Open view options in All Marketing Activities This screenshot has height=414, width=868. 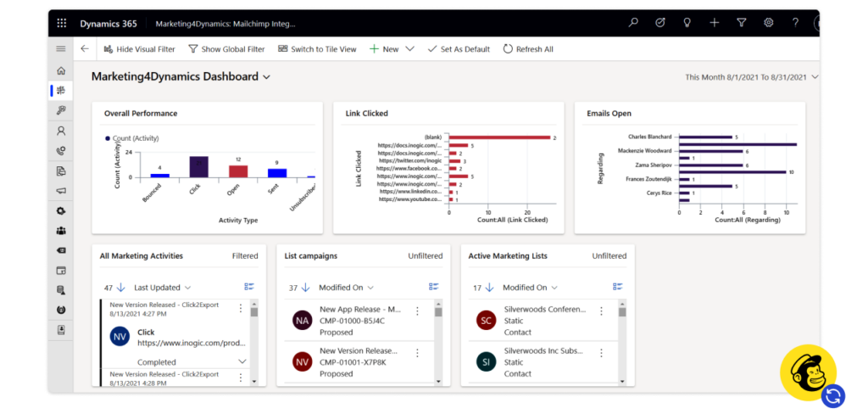tap(249, 287)
